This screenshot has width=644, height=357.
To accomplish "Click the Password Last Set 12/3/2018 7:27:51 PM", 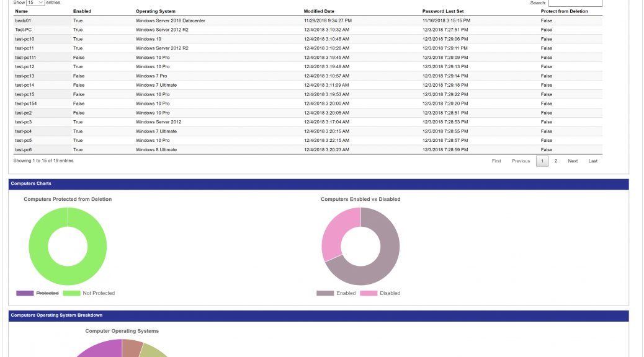I will point(445,30).
